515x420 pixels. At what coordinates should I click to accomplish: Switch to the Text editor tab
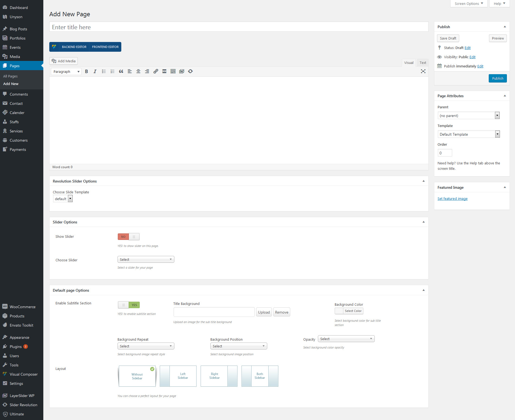[423, 63]
